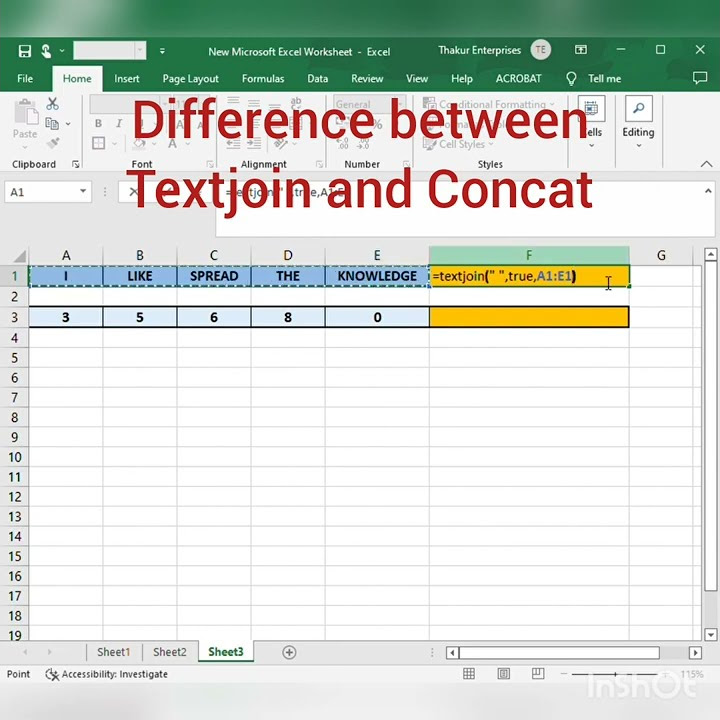Toggle Italic formatting

click(119, 124)
